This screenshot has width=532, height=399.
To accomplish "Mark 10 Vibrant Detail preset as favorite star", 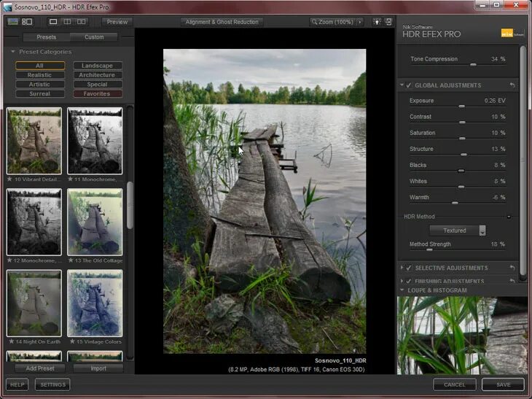I will 9,179.
